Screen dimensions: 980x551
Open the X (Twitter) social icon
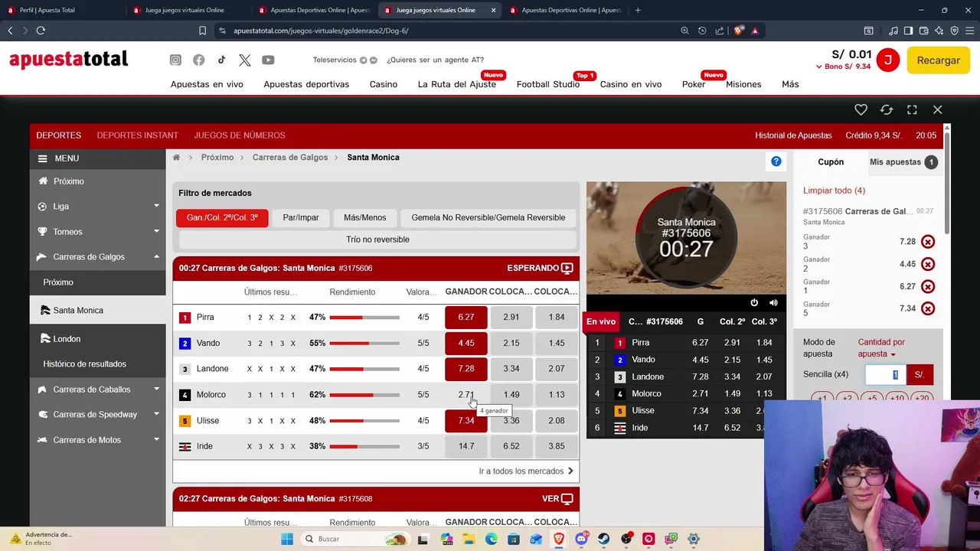point(244,60)
